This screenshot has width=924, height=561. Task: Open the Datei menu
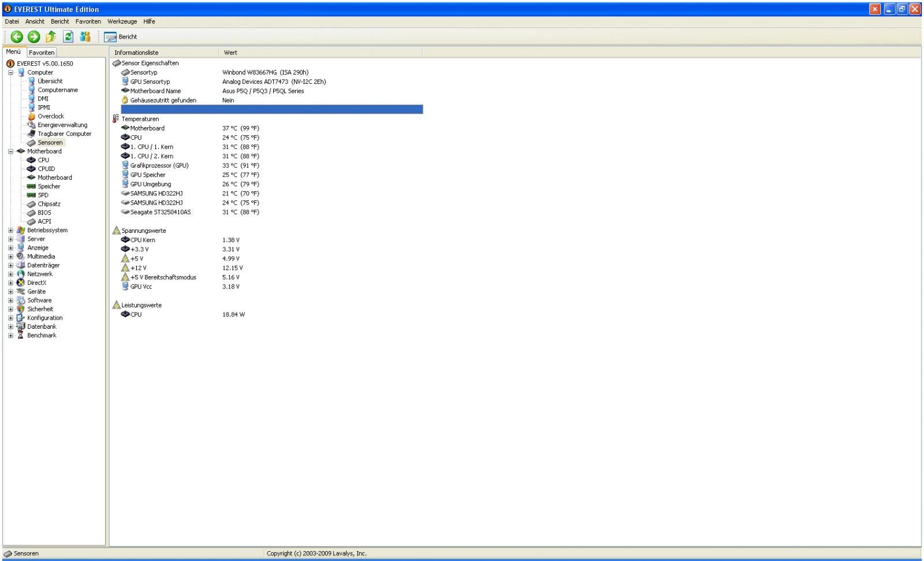[12, 21]
